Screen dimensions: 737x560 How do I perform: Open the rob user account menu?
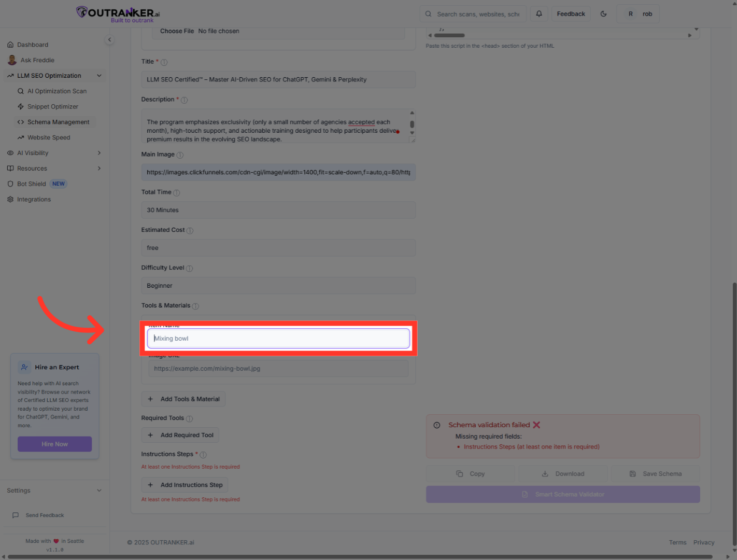pos(638,14)
